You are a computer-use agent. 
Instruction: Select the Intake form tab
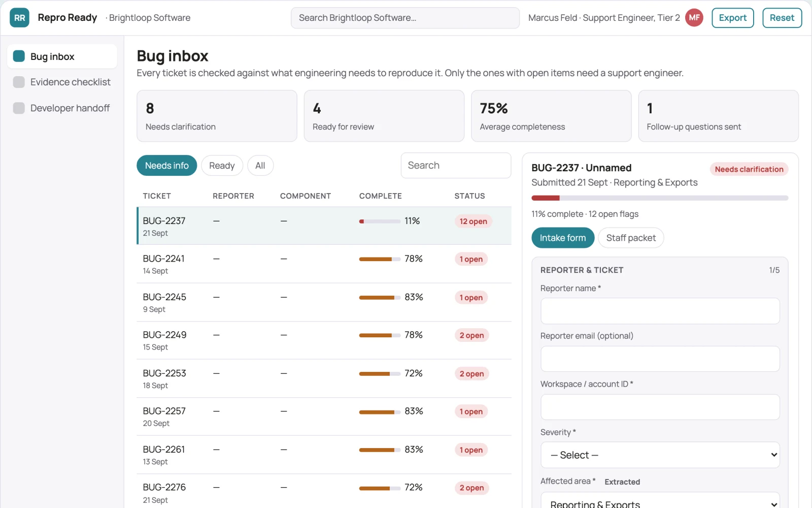[x=563, y=238]
